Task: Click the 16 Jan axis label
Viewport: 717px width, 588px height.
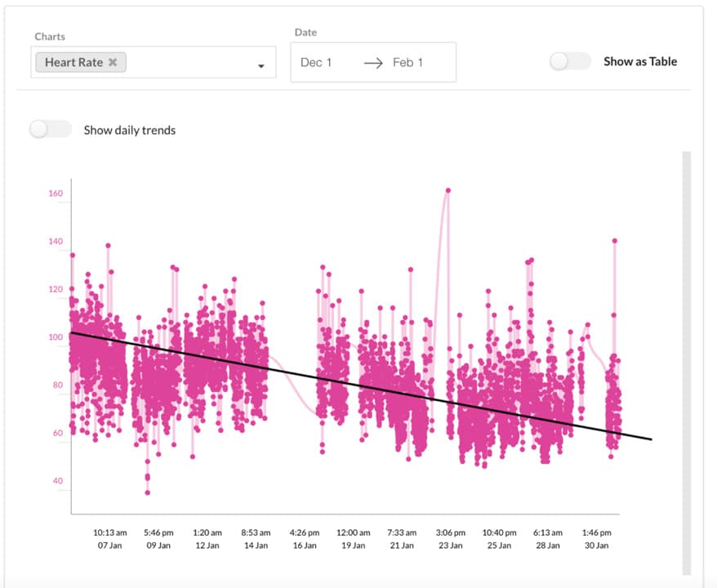Action: click(305, 546)
